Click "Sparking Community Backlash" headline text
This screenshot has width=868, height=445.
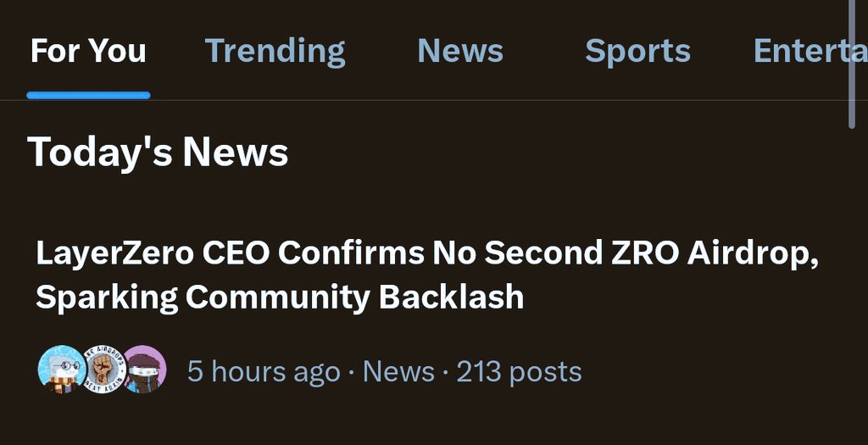point(280,297)
